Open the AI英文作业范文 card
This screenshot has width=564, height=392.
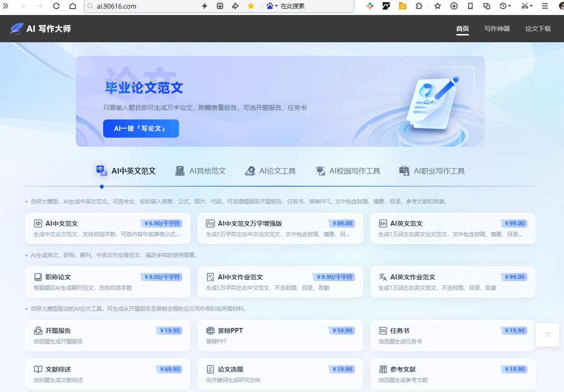tap(453, 282)
